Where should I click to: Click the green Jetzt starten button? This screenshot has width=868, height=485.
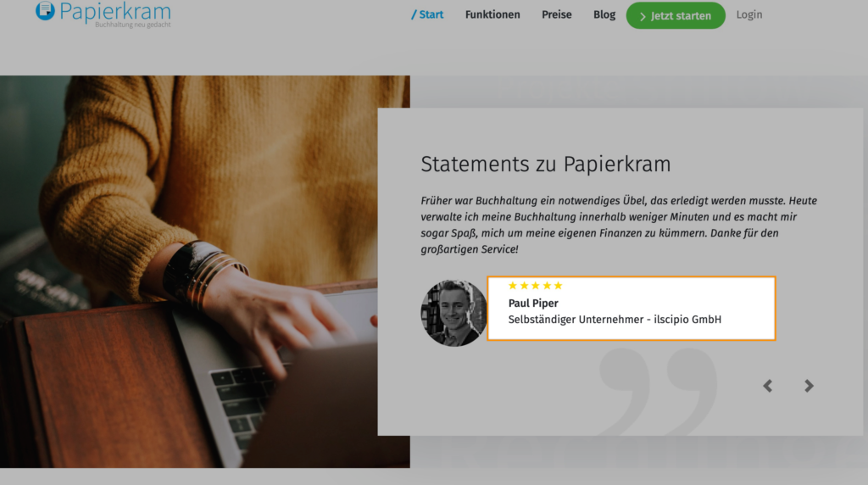676,15
